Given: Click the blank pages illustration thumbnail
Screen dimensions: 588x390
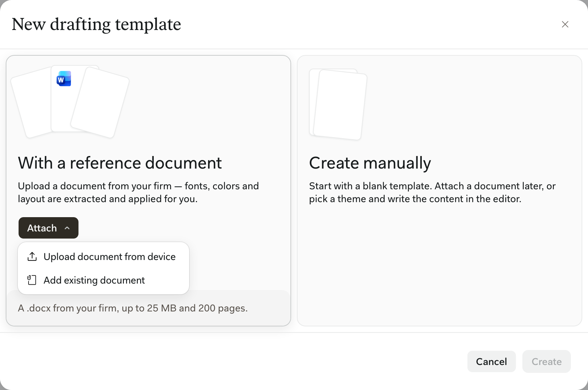Looking at the screenshot, I should click(338, 104).
